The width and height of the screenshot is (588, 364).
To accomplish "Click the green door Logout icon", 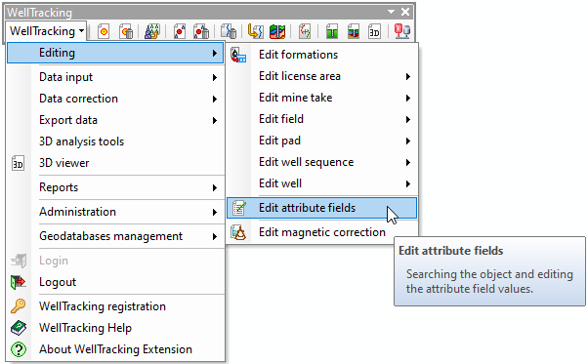I will 18,282.
